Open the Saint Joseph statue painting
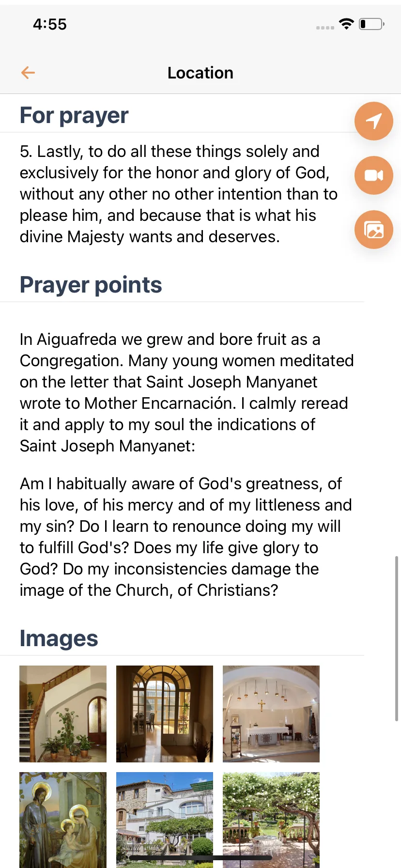401x868 pixels. [63, 820]
